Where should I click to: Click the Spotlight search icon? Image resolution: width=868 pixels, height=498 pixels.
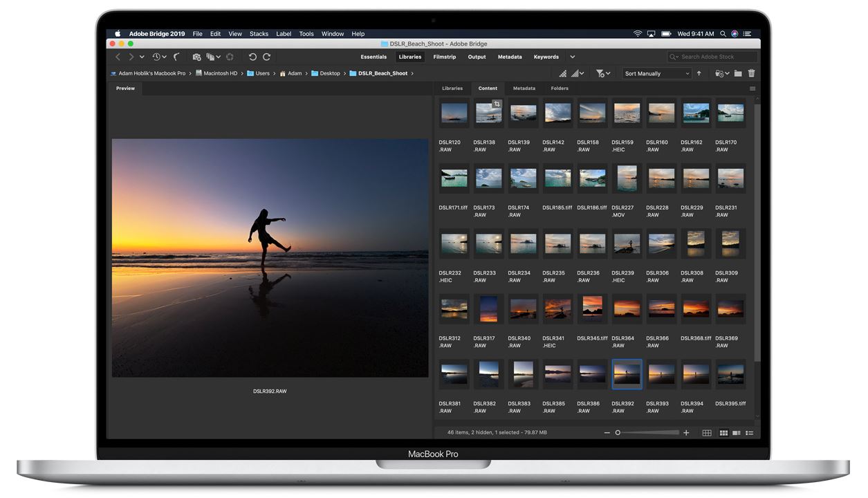(723, 34)
